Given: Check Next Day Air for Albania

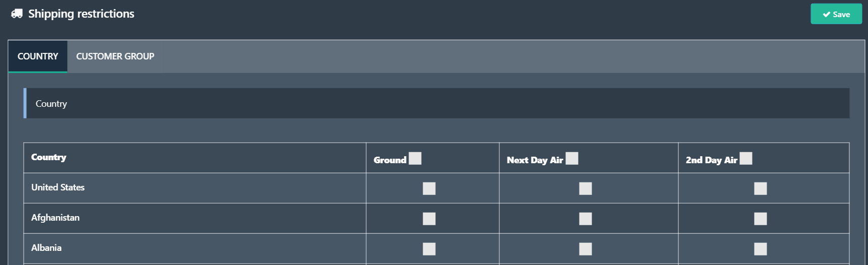Looking at the screenshot, I should [586, 249].
